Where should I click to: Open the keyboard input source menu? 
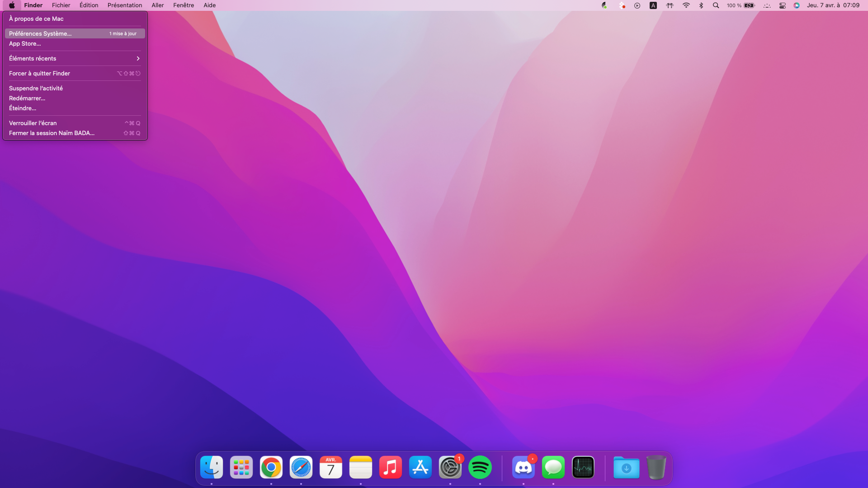(x=653, y=5)
